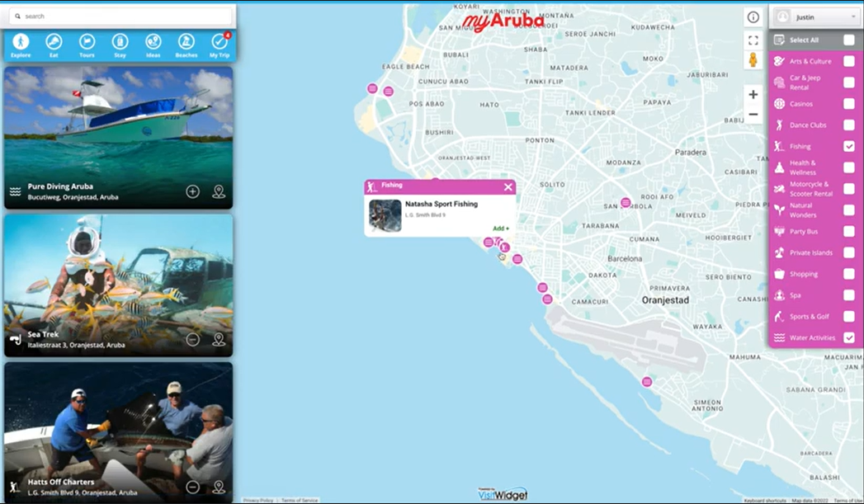Check the Select All checkbox

point(849,40)
